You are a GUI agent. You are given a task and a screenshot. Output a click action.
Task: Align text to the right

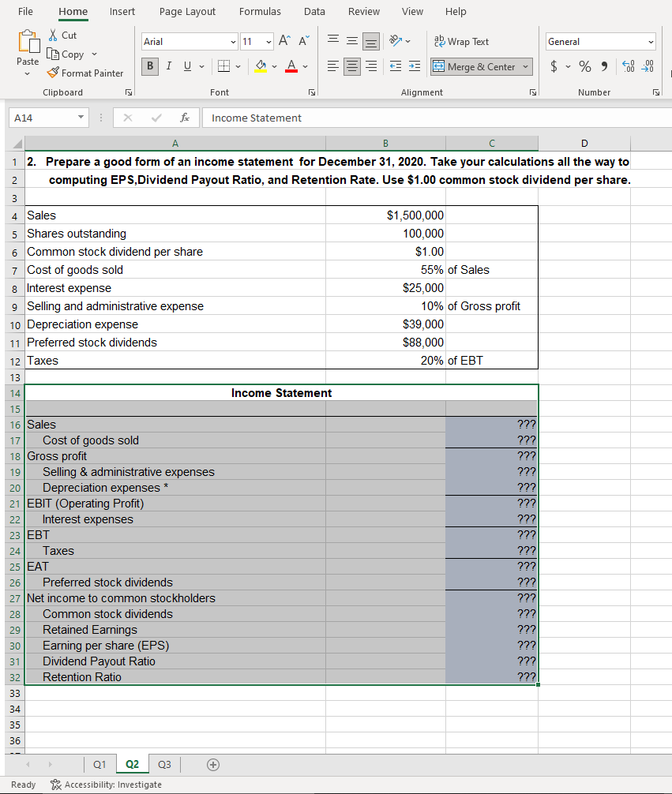[x=371, y=66]
